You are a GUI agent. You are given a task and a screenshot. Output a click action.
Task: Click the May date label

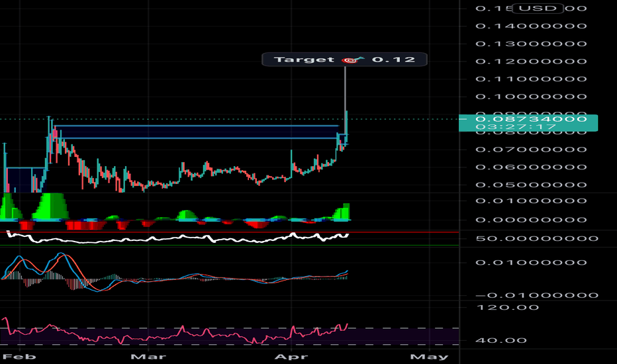click(x=429, y=357)
